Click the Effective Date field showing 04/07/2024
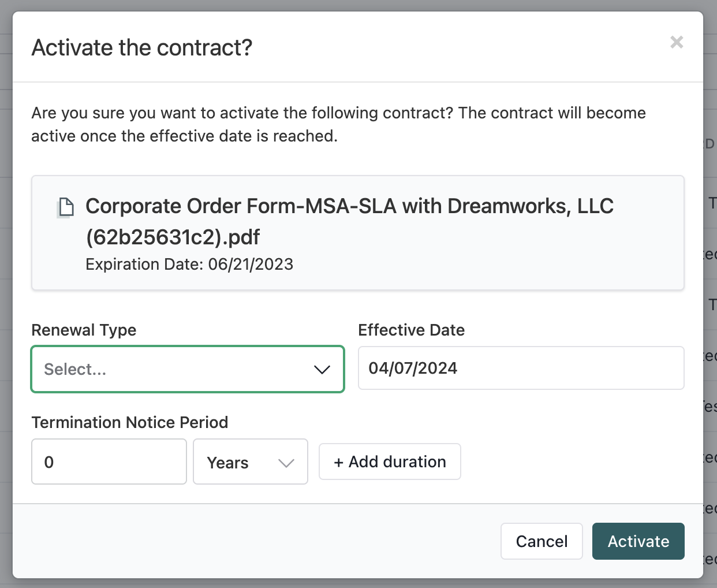Viewport: 717px width, 588px height. point(521,368)
